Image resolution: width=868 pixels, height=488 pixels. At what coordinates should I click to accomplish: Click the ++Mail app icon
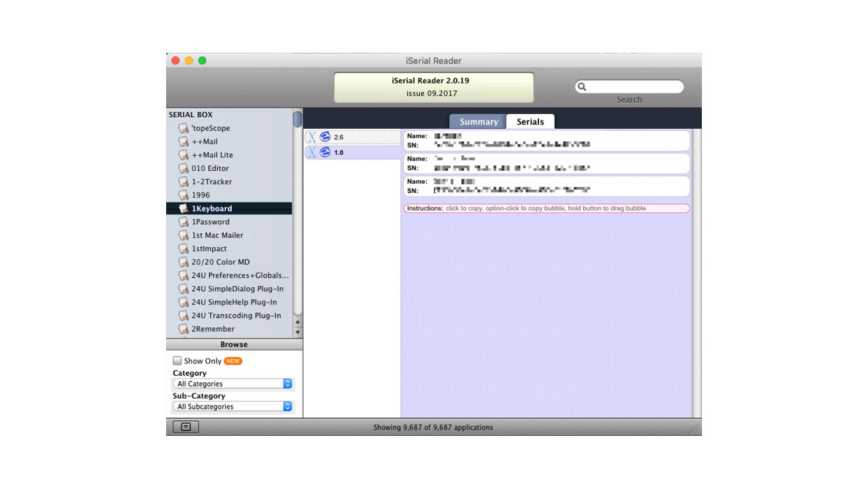[x=183, y=142]
